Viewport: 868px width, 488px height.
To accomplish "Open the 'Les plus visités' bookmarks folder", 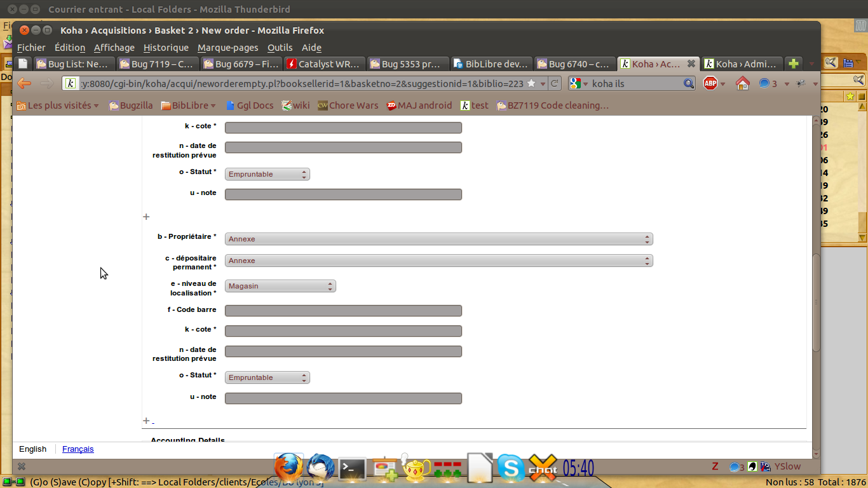I will pos(58,105).
